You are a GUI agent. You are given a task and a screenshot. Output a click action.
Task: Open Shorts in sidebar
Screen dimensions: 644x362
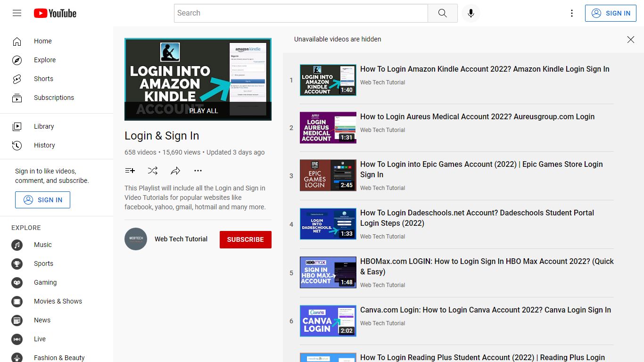point(57,79)
